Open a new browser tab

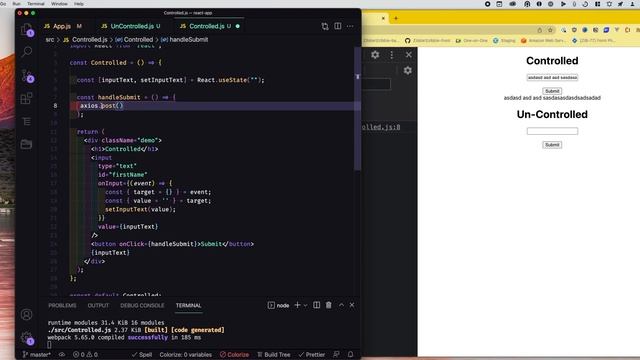point(396,18)
